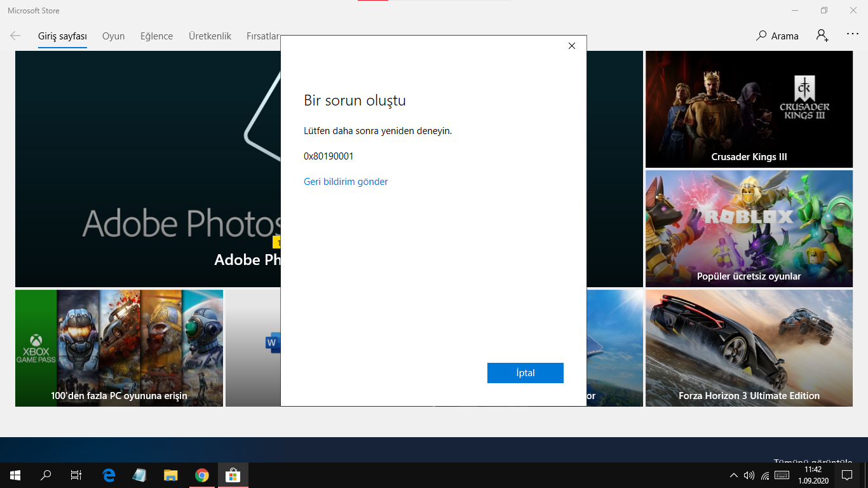Open the three-dot more menu
Screen dimensions: 868x488
(x=853, y=35)
